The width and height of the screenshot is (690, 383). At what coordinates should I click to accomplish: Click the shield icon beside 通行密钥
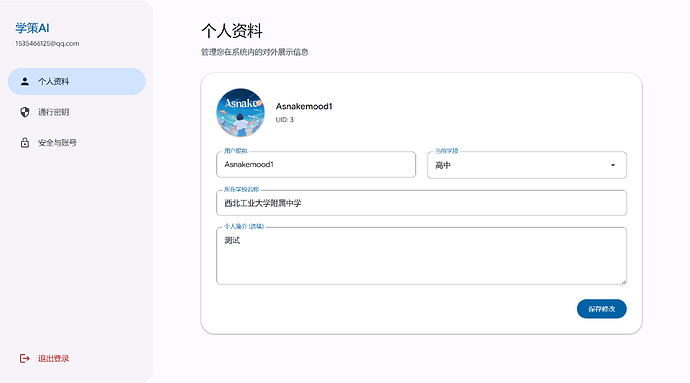pyautogui.click(x=25, y=112)
